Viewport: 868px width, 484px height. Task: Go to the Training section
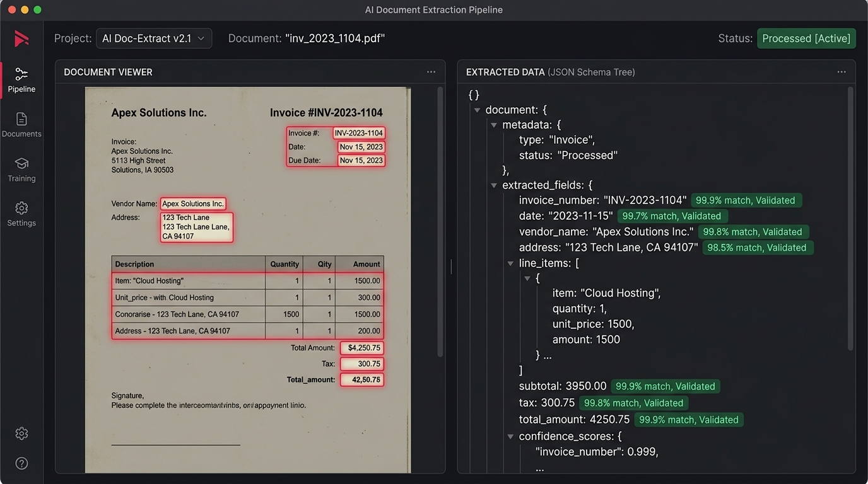tap(21, 170)
